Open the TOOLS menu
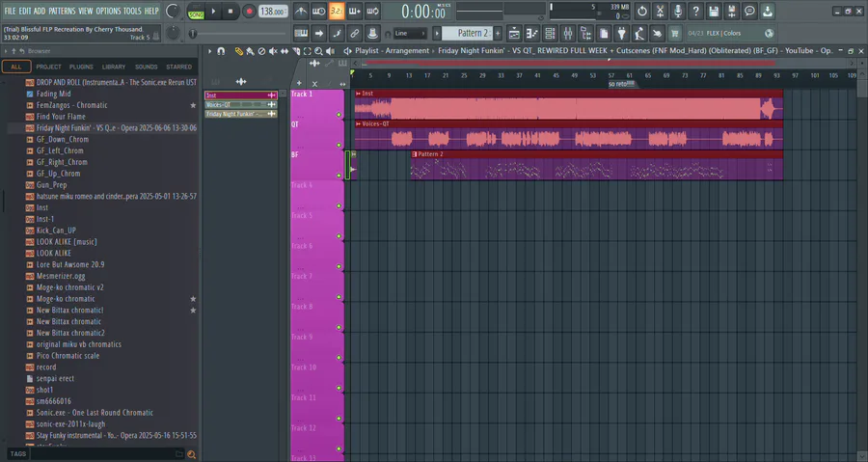The image size is (868, 462). click(x=132, y=11)
